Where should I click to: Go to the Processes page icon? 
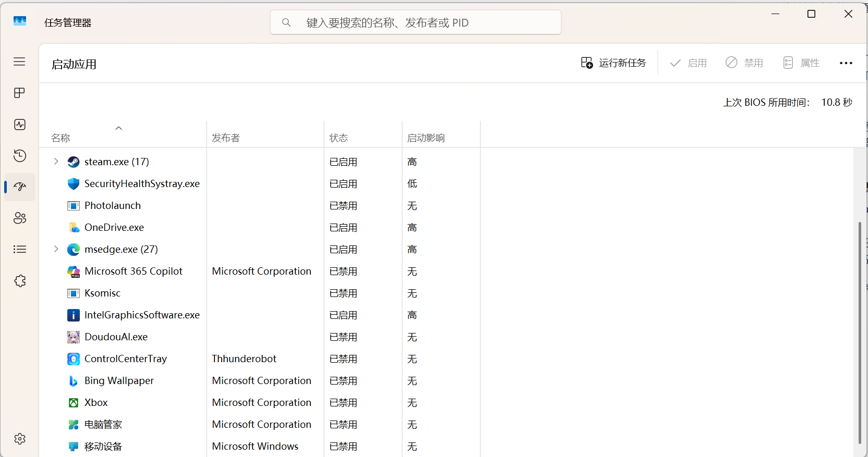pyautogui.click(x=19, y=93)
